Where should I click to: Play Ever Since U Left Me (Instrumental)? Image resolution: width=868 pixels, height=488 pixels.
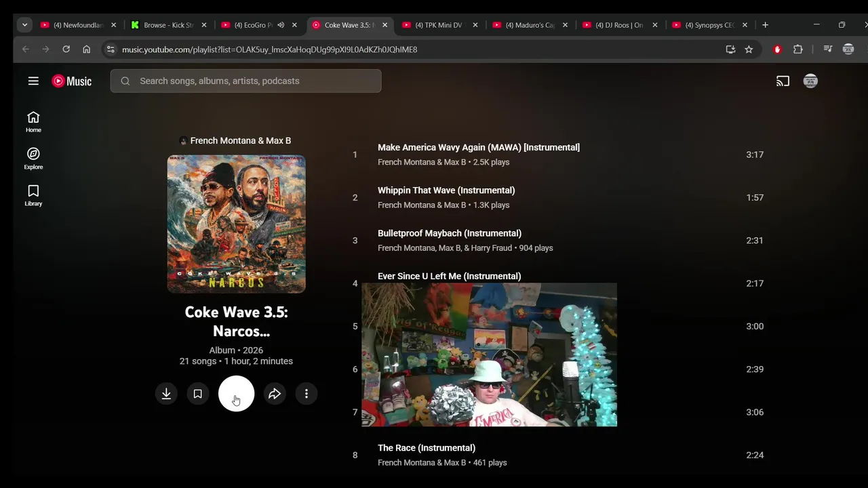(x=450, y=276)
